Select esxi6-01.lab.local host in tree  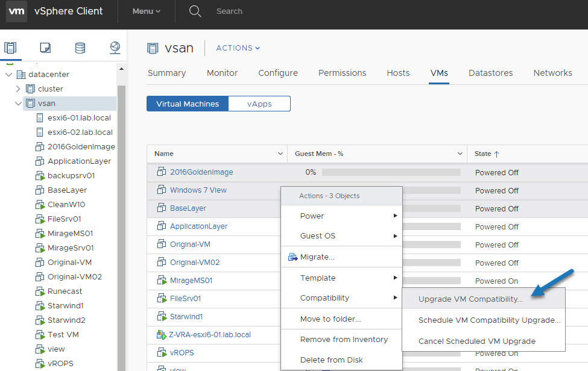(79, 118)
